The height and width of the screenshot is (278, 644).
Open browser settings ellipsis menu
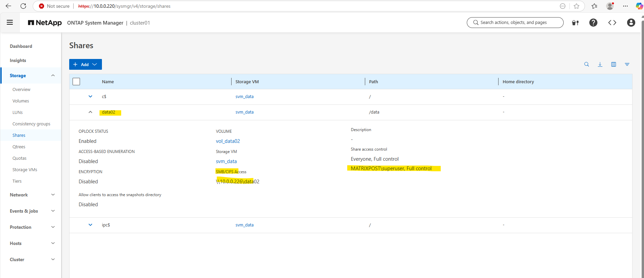pos(625,6)
